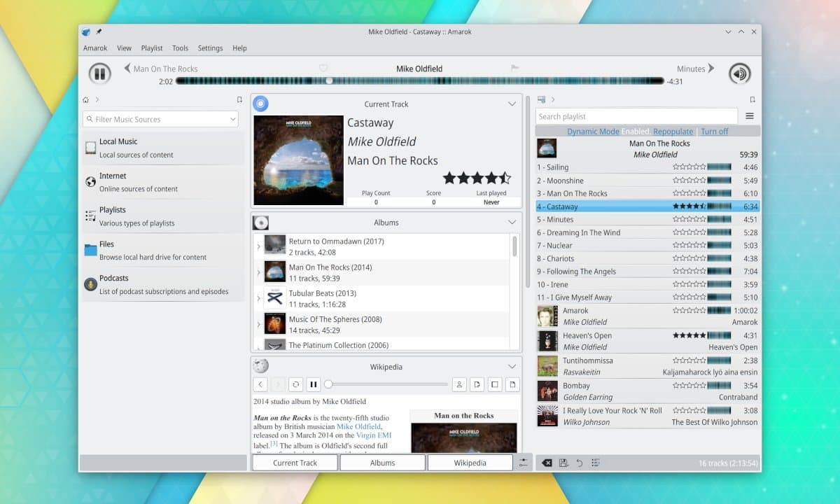Expand the Tubular Beats (2013) album
The width and height of the screenshot is (840, 504).
tap(258, 298)
